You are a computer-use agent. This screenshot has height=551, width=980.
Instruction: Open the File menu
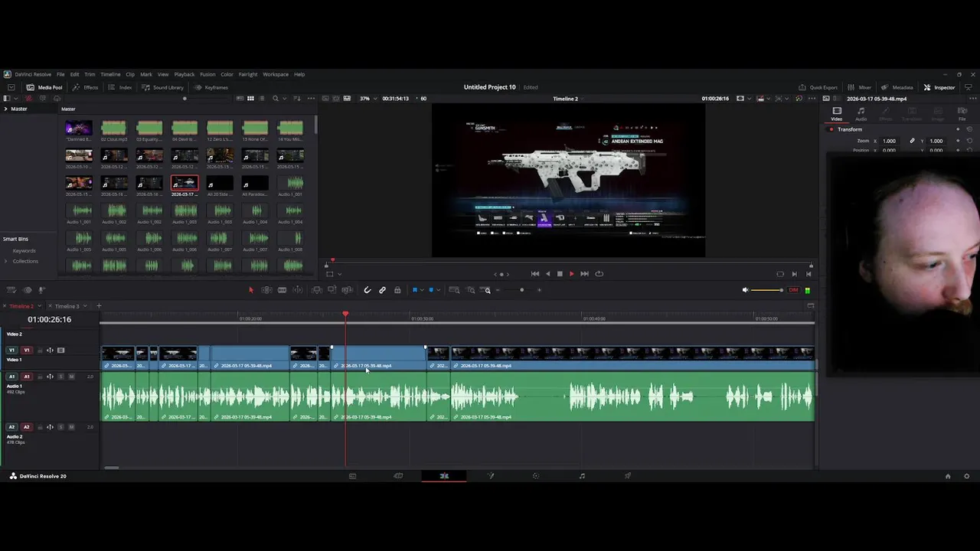[60, 74]
